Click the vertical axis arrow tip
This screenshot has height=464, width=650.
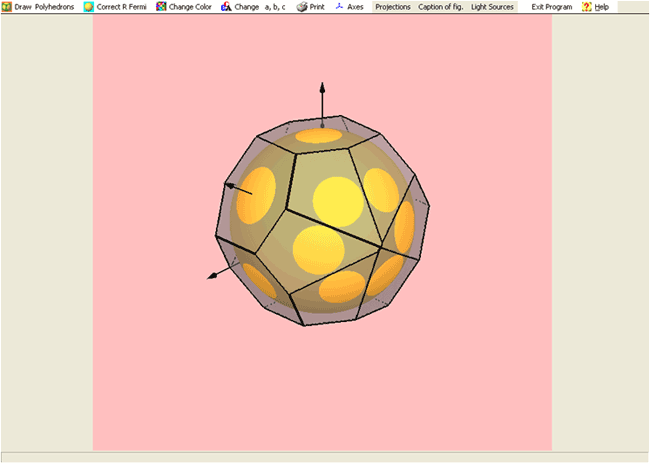click(322, 87)
